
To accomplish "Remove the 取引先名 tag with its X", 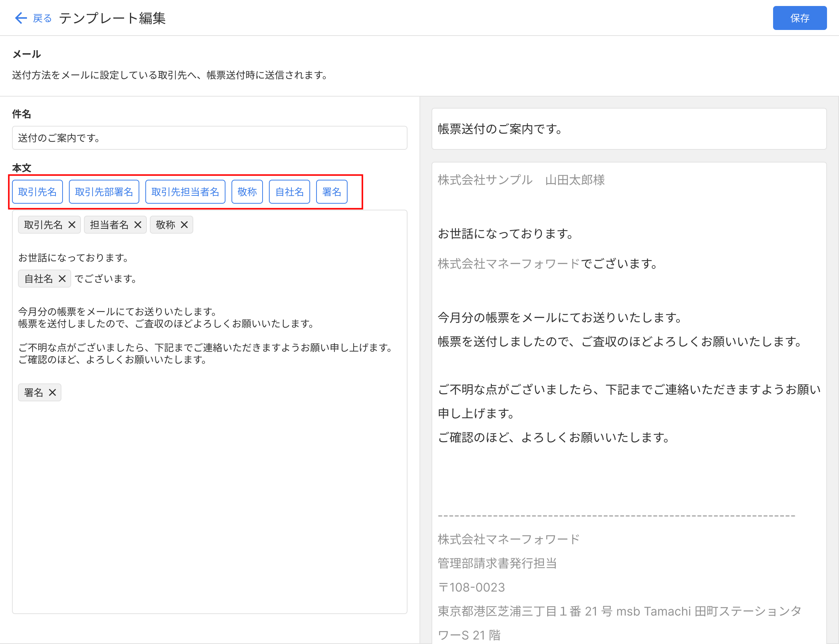I will pyautogui.click(x=72, y=225).
